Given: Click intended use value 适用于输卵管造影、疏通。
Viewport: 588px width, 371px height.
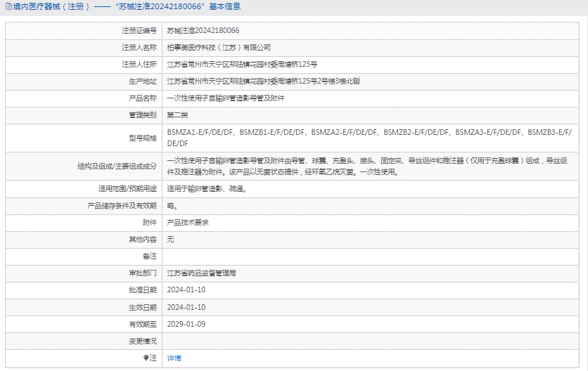Looking at the screenshot, I should click(x=207, y=188).
